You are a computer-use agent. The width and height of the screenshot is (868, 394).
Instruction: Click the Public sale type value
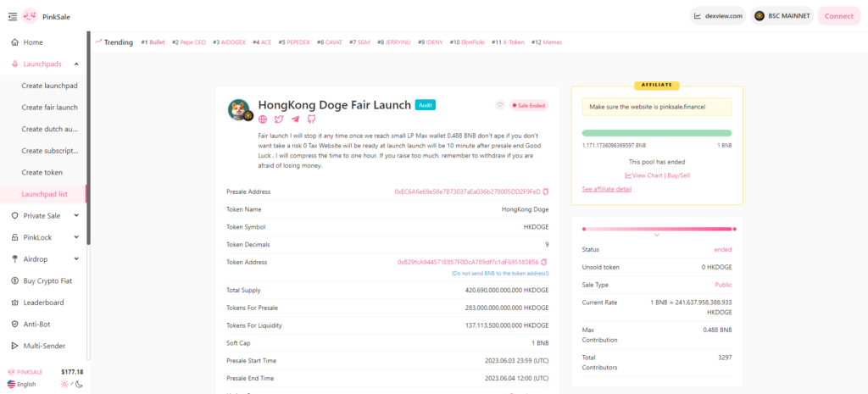[723, 285]
